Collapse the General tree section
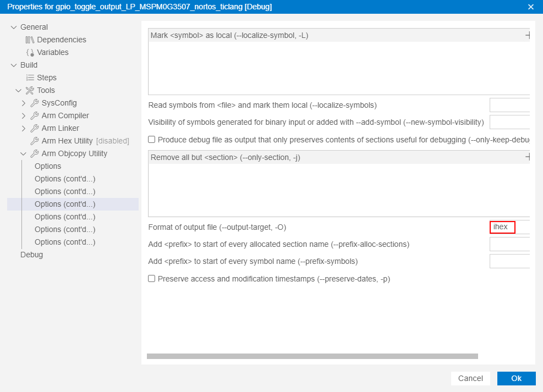The image size is (543, 392). [14, 27]
